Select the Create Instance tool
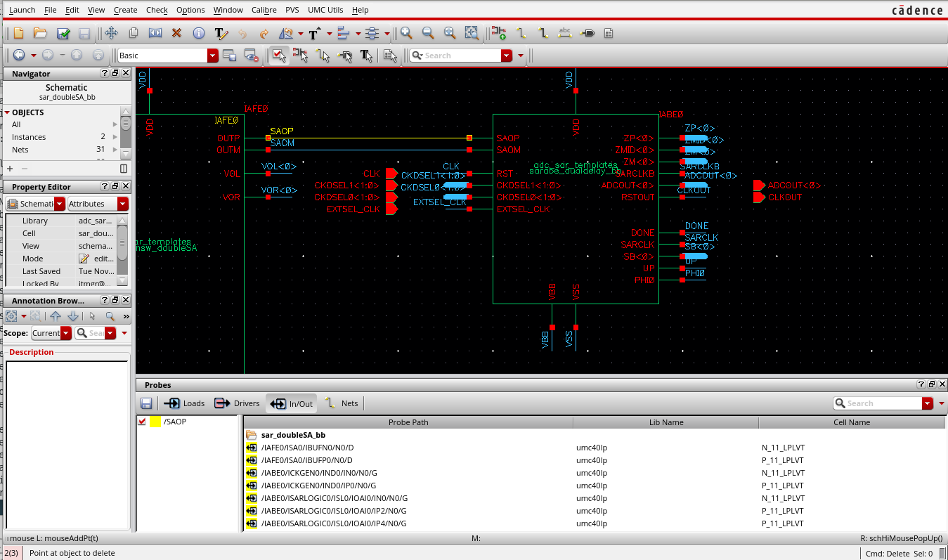The image size is (948, 560). [498, 33]
